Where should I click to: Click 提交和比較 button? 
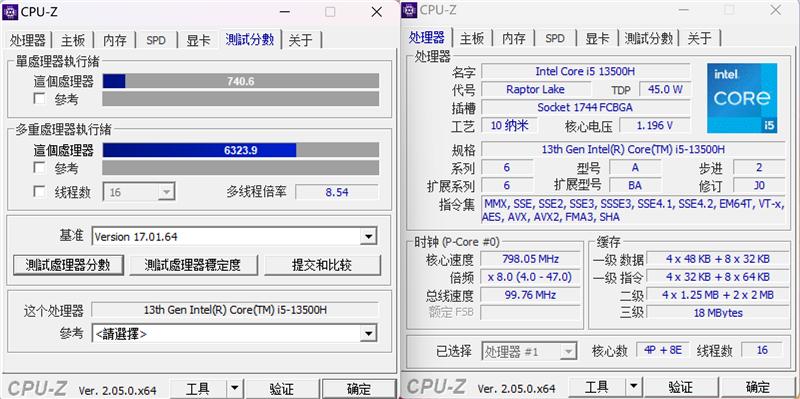tap(322, 265)
